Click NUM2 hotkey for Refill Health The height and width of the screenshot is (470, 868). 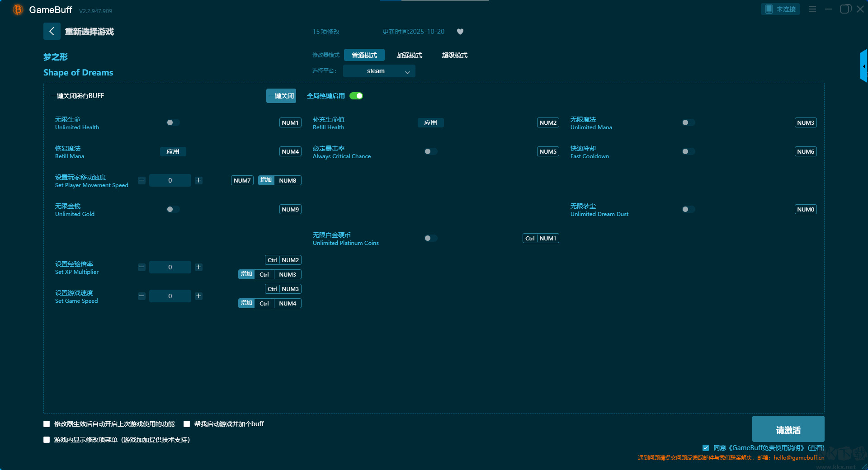coord(548,122)
